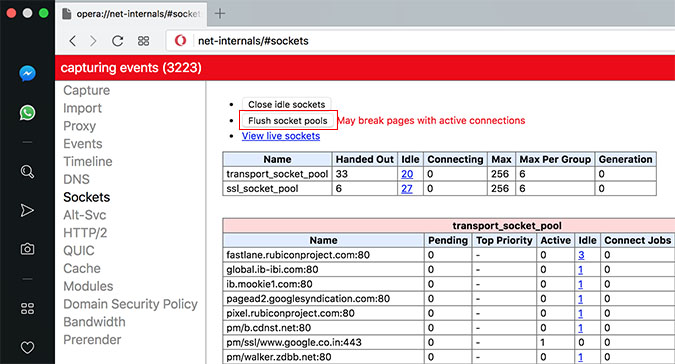
Task: Open bookmarks heart icon in sidebar
Action: [x=27, y=347]
